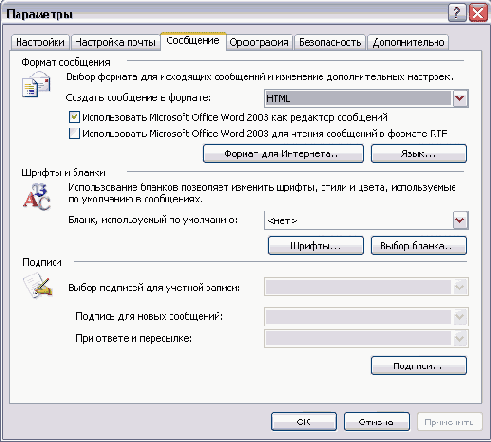Select the Сообщение tab
This screenshot has height=442, width=491.
point(193,41)
